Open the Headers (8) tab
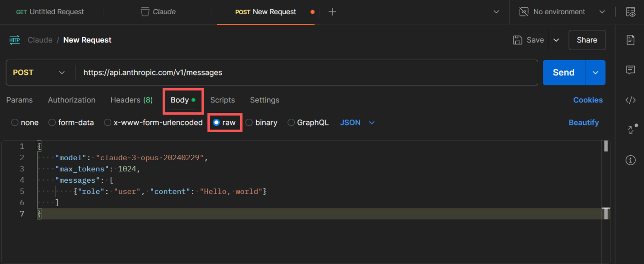This screenshot has height=264, width=644. (132, 100)
